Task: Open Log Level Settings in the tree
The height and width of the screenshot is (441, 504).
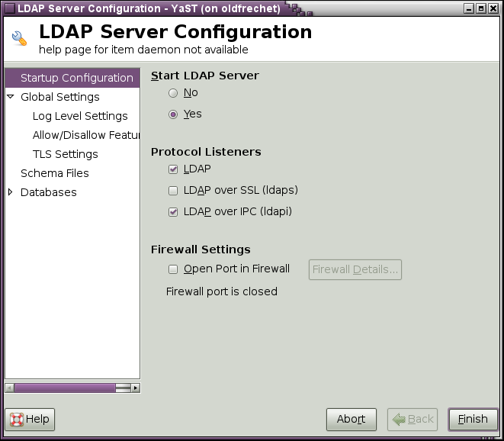Action: (80, 116)
